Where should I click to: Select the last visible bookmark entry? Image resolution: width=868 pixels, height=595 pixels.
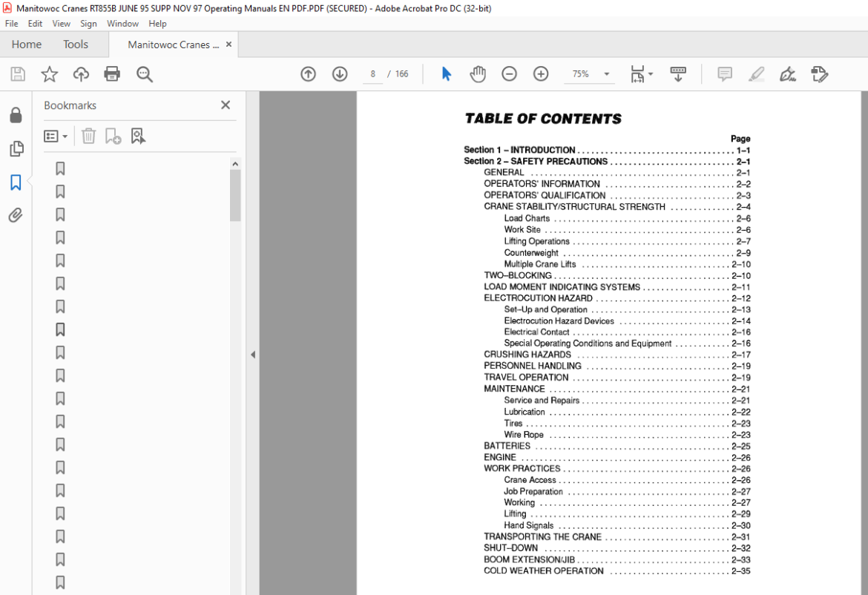(60, 582)
